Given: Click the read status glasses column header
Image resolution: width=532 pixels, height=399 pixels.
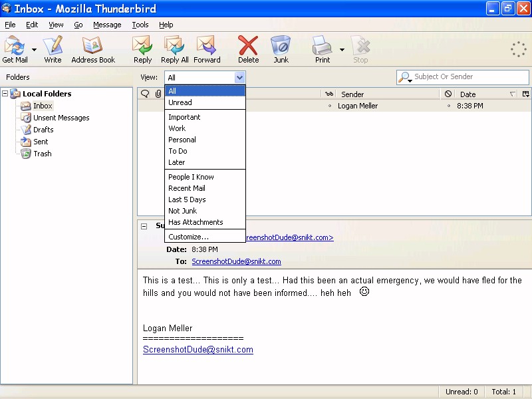Looking at the screenshot, I should point(329,94).
